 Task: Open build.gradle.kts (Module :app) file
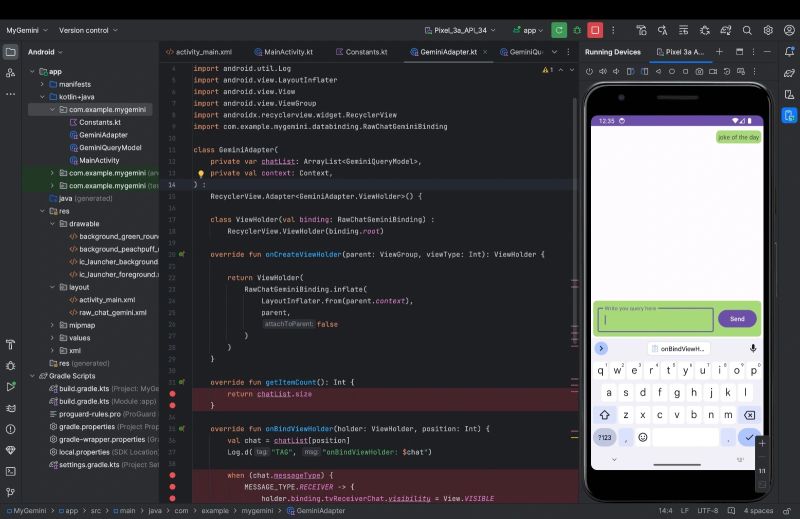(x=103, y=401)
